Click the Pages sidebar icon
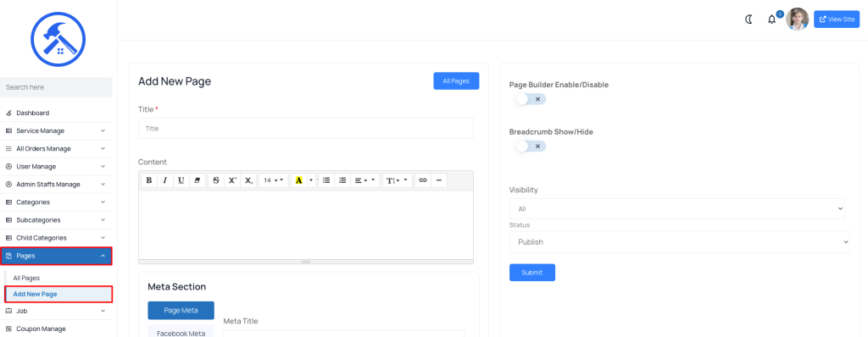Viewport: 868px width, 337px height. point(8,256)
